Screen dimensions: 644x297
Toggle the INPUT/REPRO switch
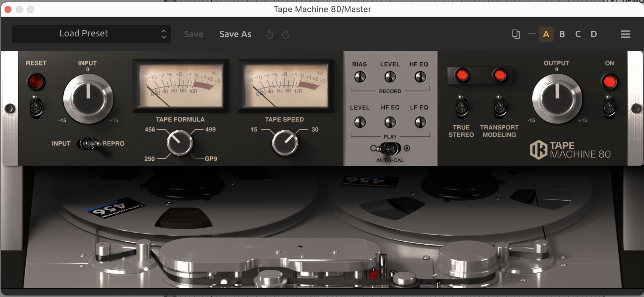[89, 144]
